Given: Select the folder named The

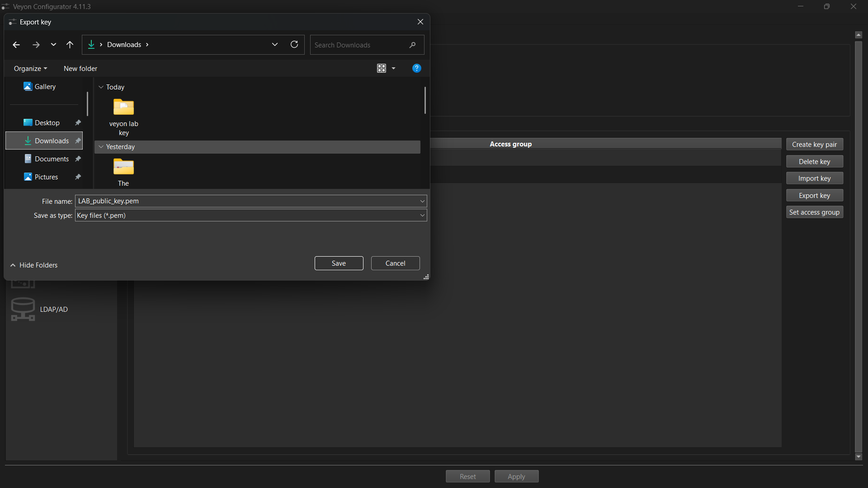Looking at the screenshot, I should 123,172.
